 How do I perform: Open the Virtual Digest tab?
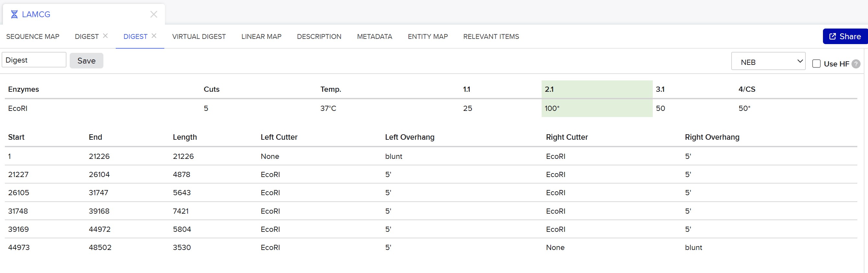click(x=199, y=36)
